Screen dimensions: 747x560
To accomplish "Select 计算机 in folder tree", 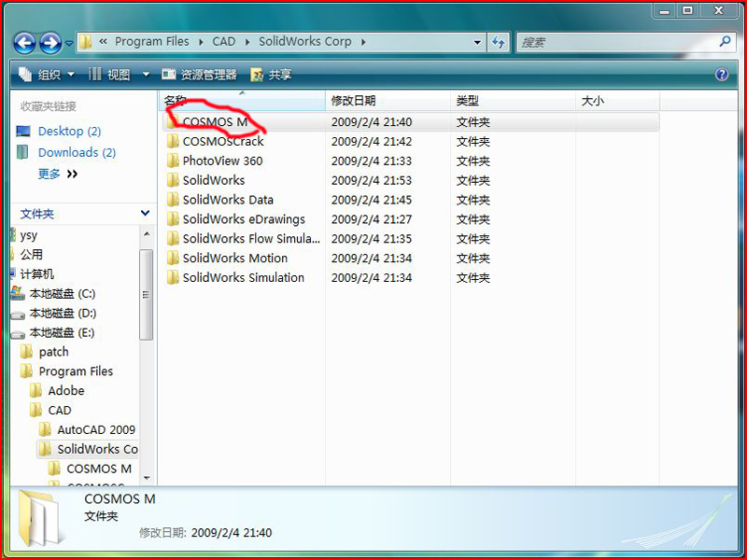I will coord(37,273).
